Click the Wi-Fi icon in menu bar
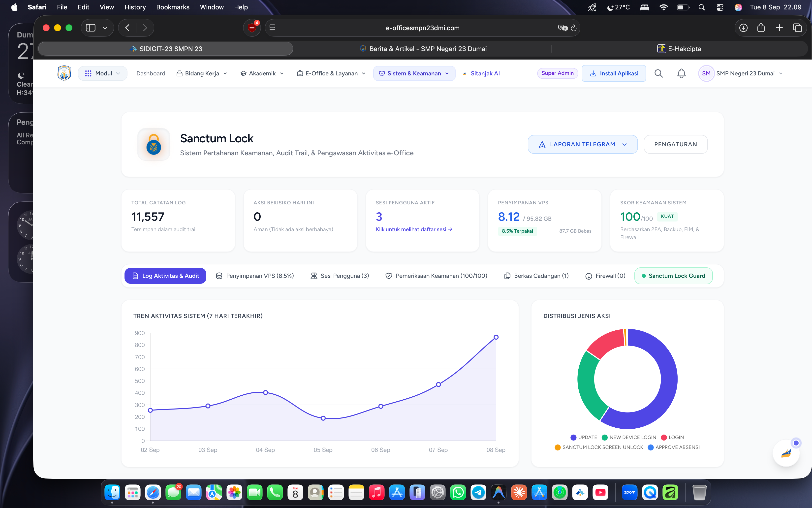This screenshot has height=508, width=812. point(663,7)
